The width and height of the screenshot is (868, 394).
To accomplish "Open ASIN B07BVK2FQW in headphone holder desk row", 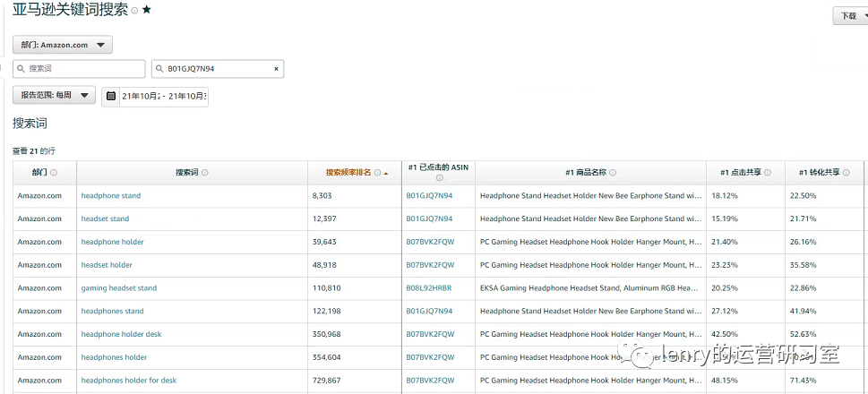I will pyautogui.click(x=430, y=334).
